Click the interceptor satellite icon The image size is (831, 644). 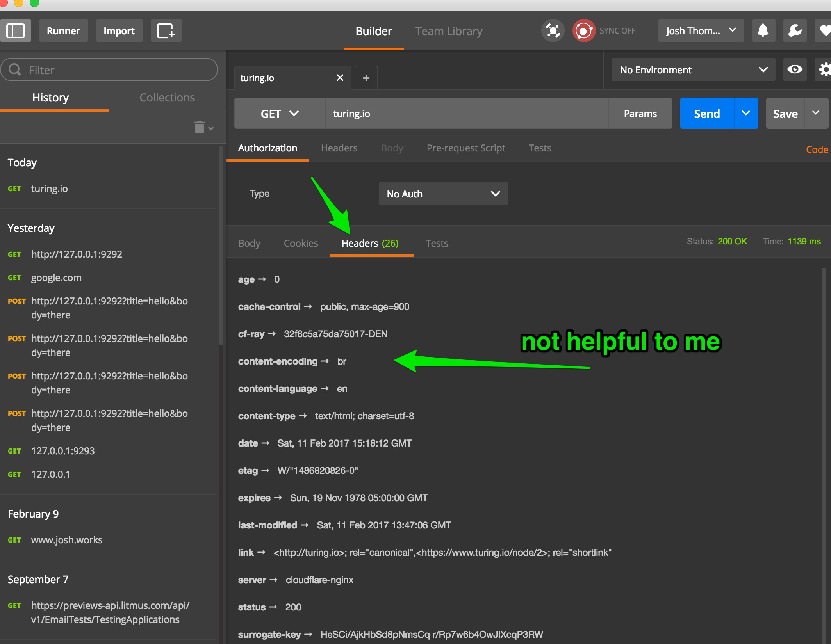coord(553,30)
